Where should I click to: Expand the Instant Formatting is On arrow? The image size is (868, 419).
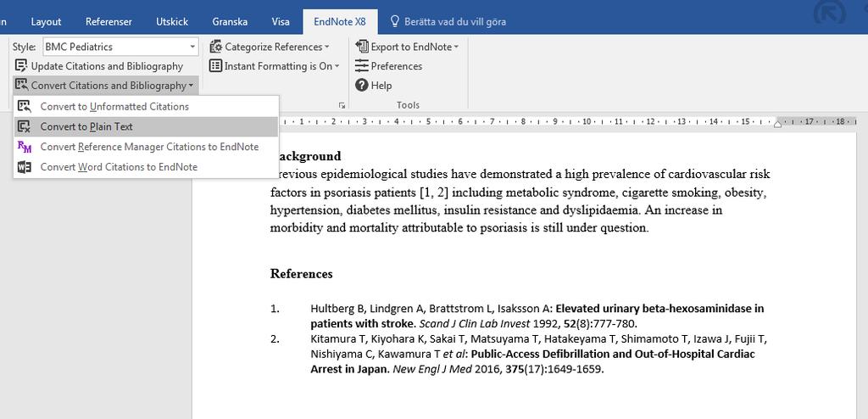coord(337,66)
